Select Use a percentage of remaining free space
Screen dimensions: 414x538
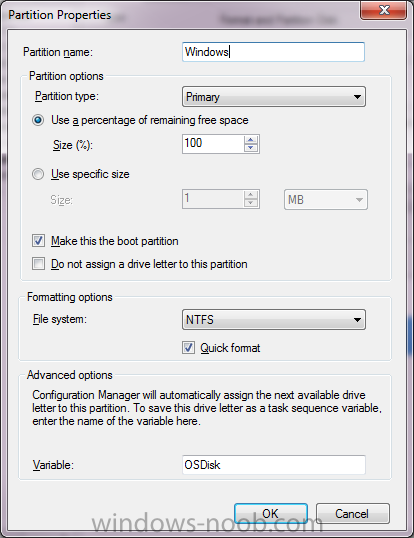pyautogui.click(x=38, y=120)
